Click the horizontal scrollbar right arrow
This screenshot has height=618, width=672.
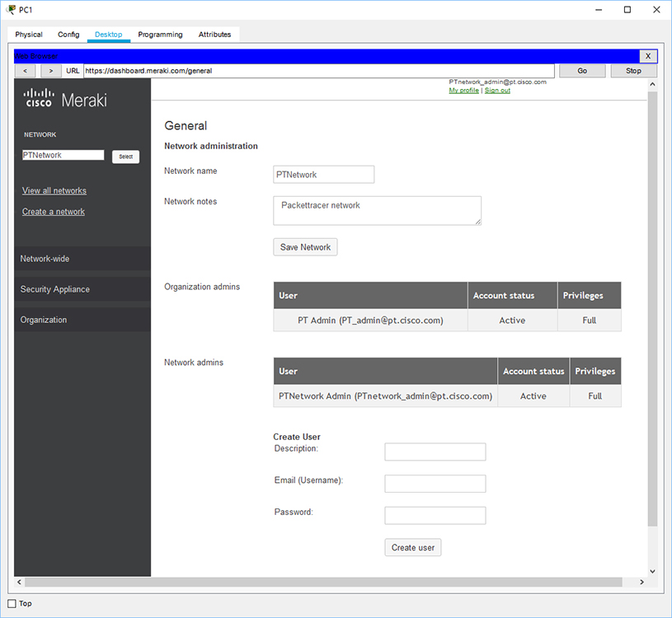click(x=641, y=582)
